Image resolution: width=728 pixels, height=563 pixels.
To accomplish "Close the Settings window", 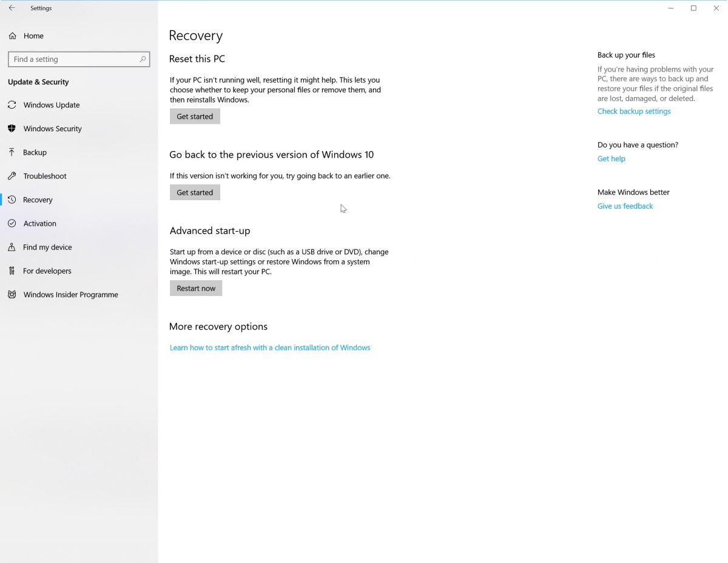I will 716,8.
